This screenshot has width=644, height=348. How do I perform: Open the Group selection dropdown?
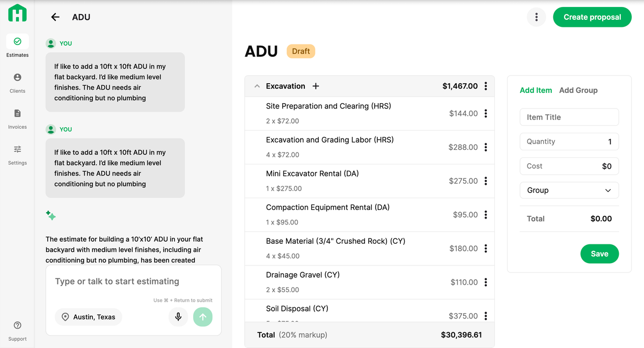(x=569, y=190)
